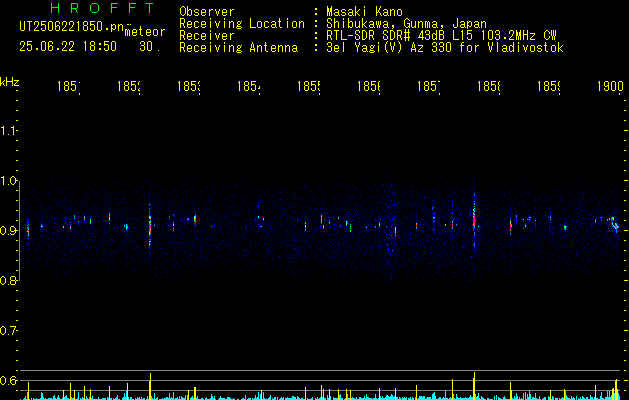
Task: Click the 1857 time axis label
Action: 429,87
